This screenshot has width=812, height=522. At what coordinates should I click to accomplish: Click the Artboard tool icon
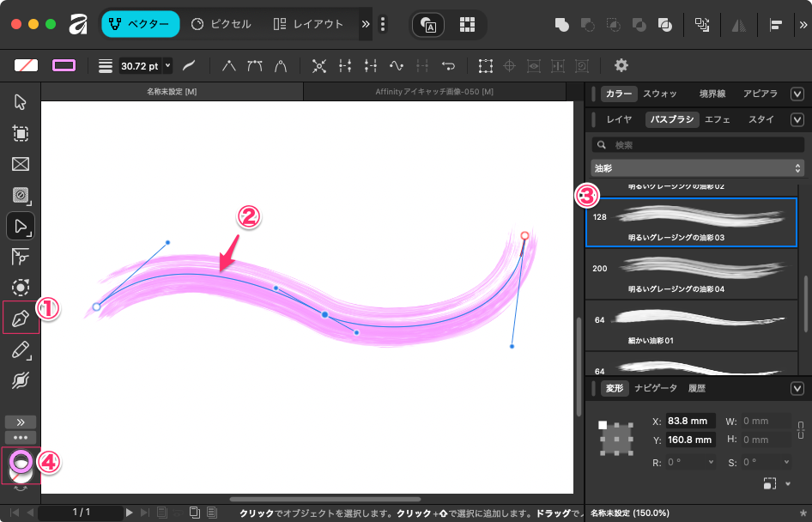21,134
